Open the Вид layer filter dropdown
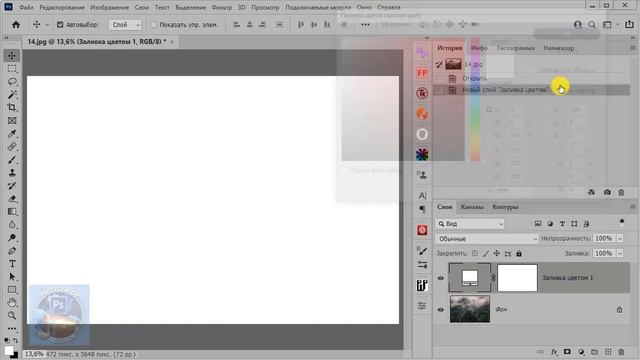The width and height of the screenshot is (640, 360). [x=470, y=224]
